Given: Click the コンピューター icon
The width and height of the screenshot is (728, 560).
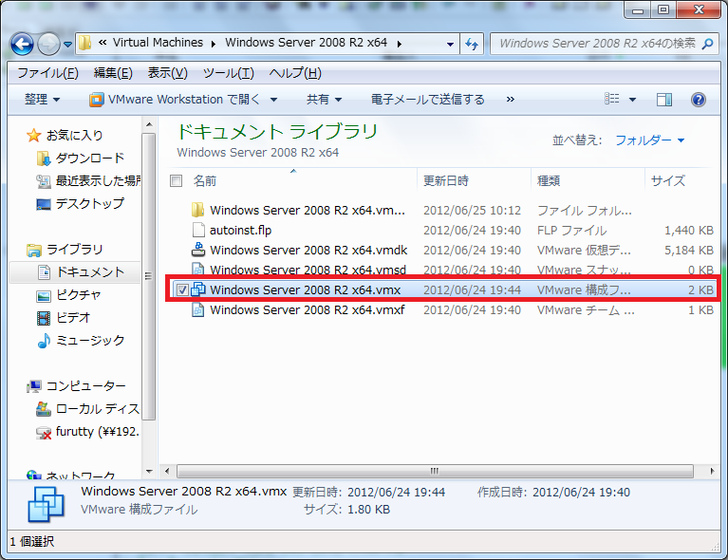Looking at the screenshot, I should point(33,386).
